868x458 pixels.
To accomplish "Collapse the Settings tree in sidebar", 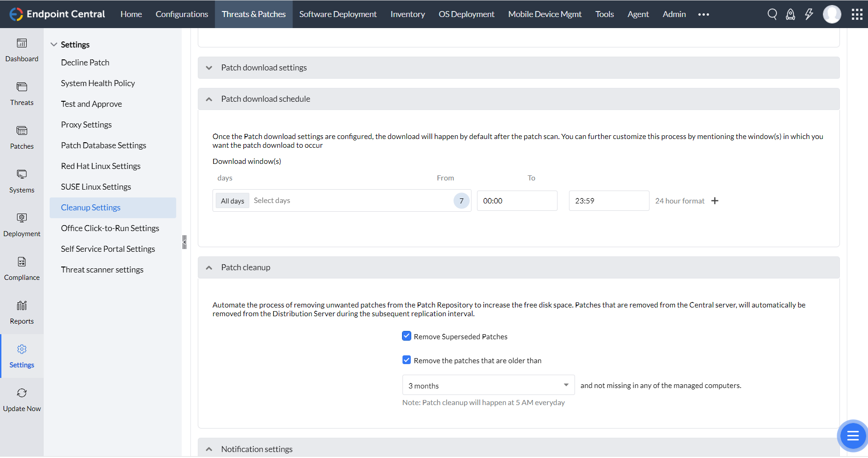I will point(54,45).
